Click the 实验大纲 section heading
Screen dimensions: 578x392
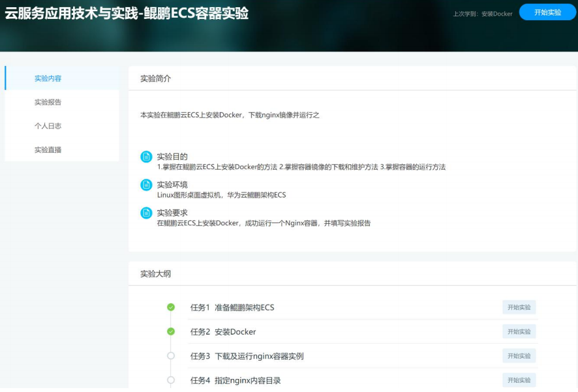click(155, 274)
